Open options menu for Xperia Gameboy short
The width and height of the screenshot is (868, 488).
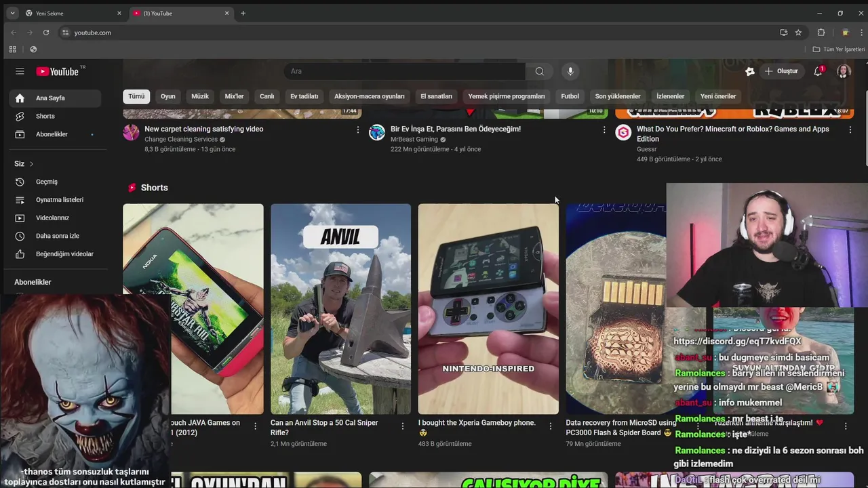point(550,426)
